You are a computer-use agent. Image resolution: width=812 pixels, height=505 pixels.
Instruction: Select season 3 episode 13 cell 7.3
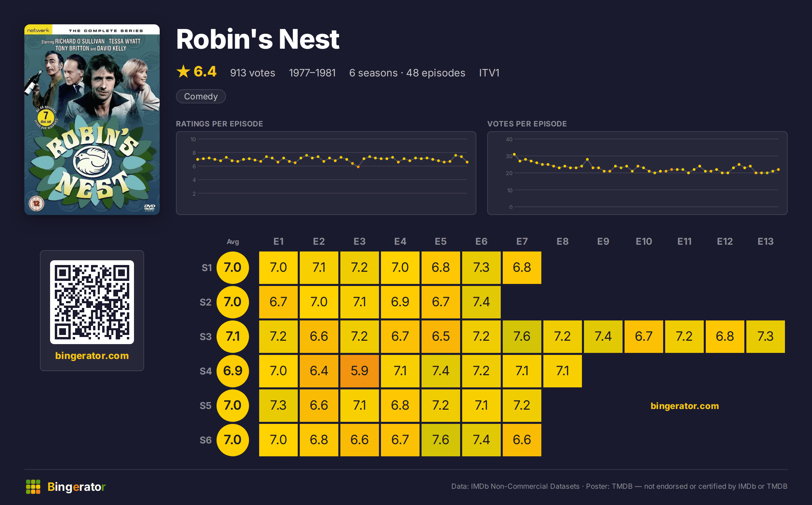point(766,337)
